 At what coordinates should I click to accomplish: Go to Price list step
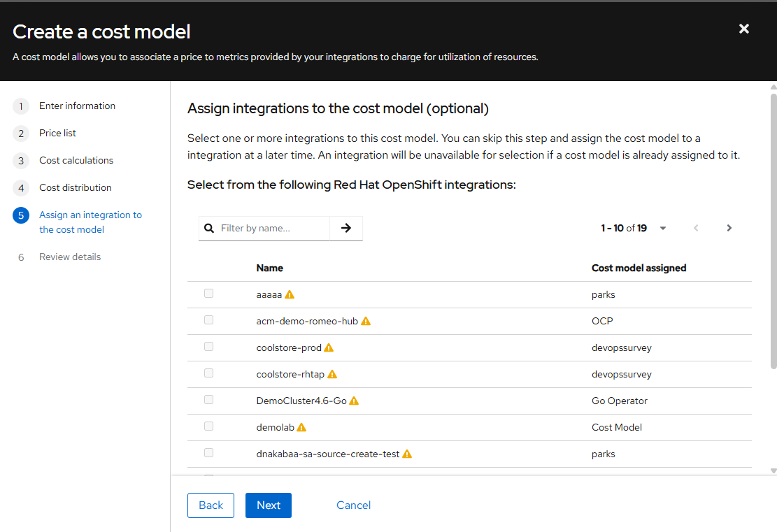point(57,133)
